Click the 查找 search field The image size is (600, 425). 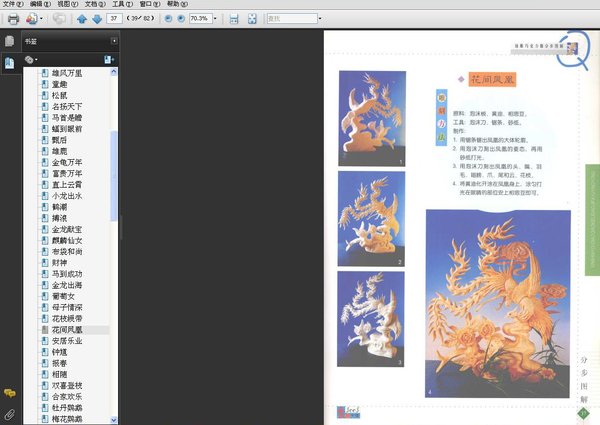[x=292, y=18]
